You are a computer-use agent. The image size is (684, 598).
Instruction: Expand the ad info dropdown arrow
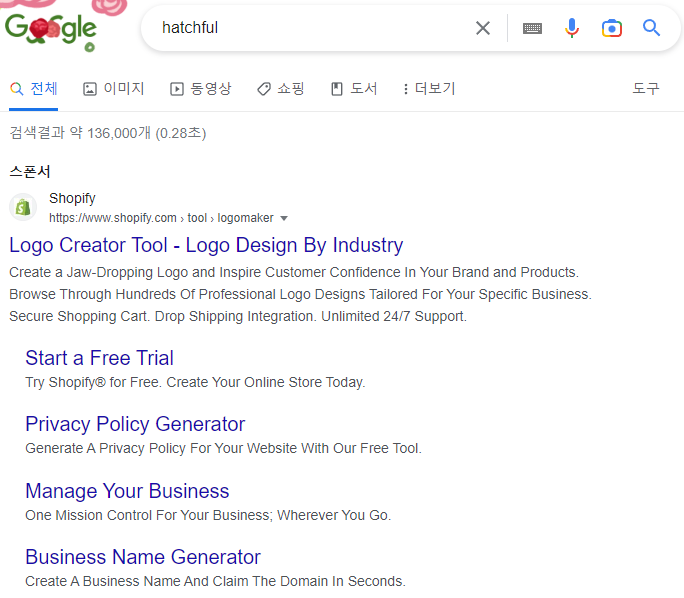click(x=284, y=218)
